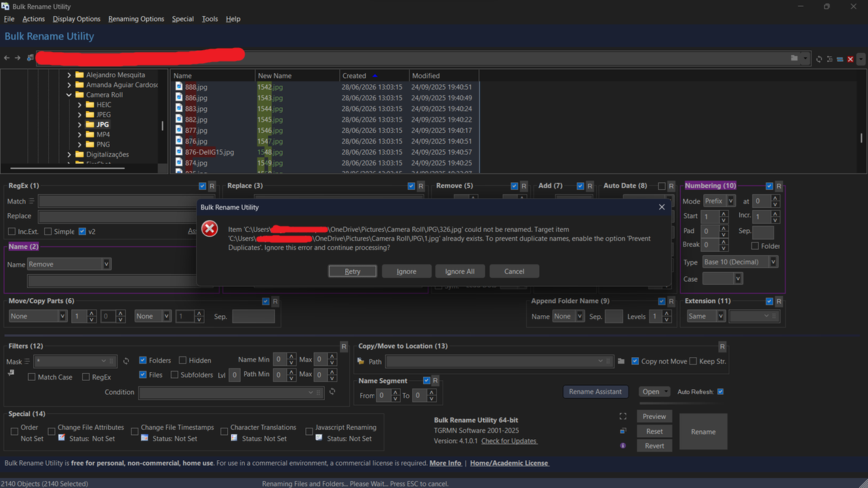Click the R reset button for Copy/Move to Location
This screenshot has height=488, width=868.
click(x=722, y=346)
